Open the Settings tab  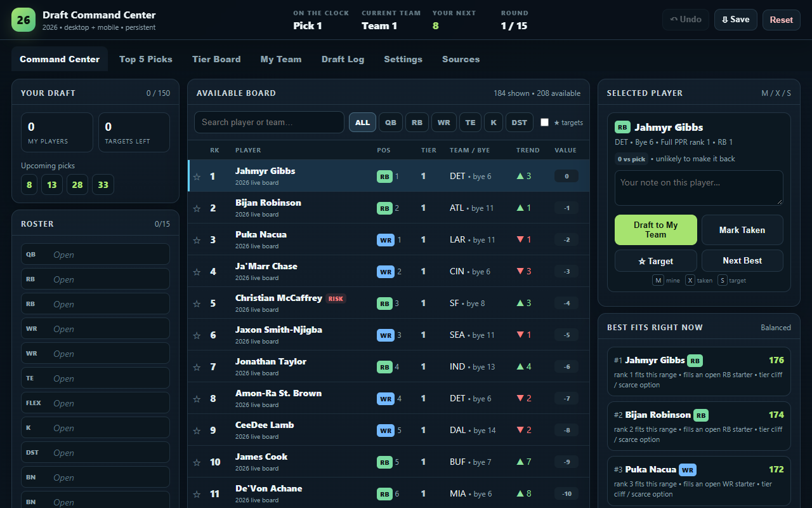click(x=403, y=59)
